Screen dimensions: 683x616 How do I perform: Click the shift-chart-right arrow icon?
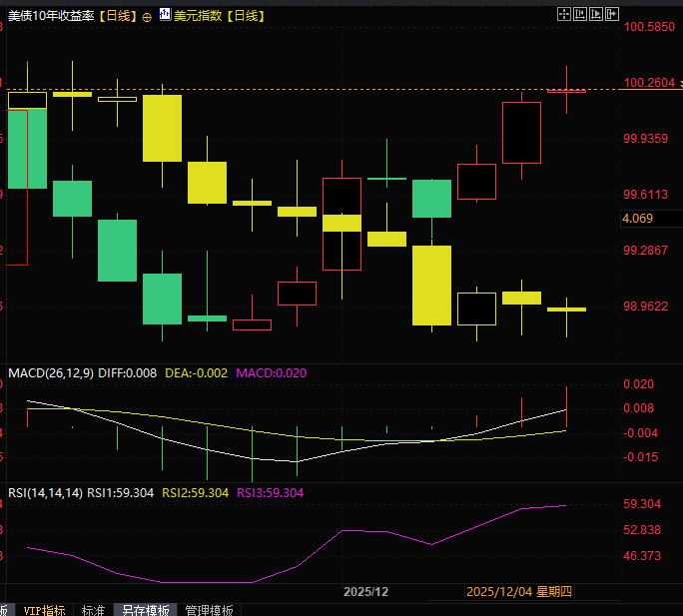click(x=612, y=14)
